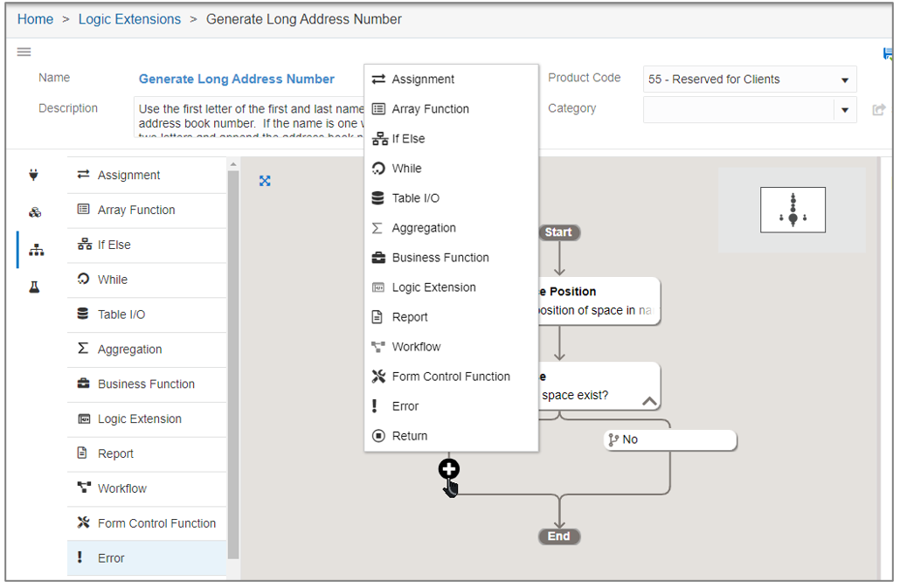The image size is (900, 588).
Task: Open the Logic Extensions breadcrumb link
Action: [x=129, y=18]
